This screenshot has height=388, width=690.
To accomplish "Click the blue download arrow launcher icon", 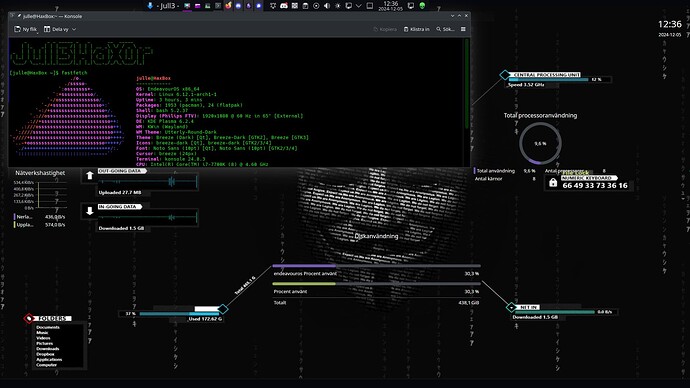I will 150,6.
